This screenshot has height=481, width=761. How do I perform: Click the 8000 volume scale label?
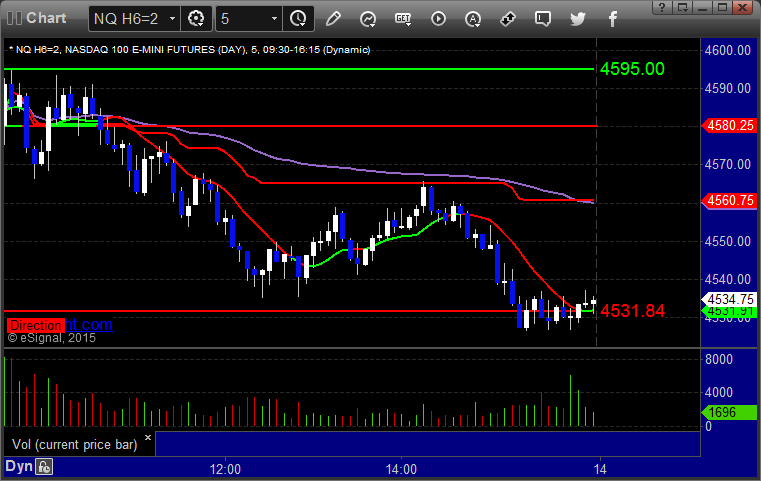pos(719,359)
